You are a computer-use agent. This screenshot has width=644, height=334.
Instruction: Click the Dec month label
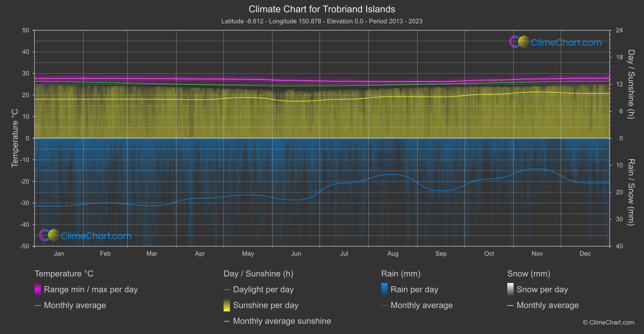585,253
